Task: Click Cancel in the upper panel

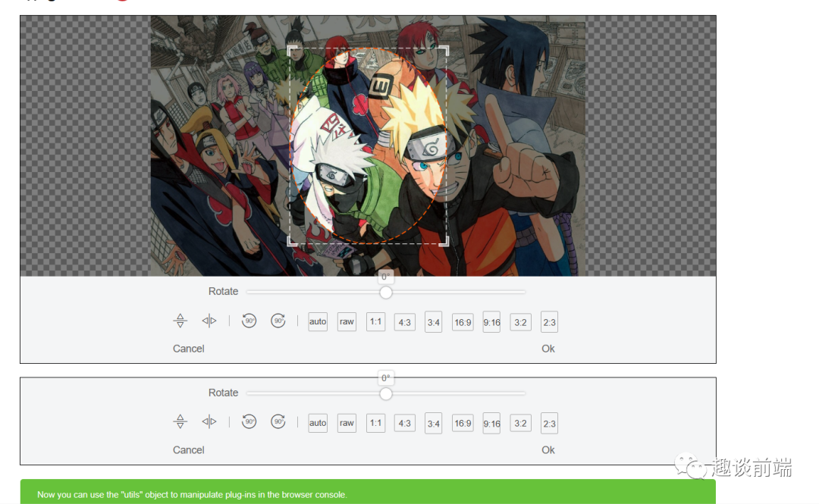Action: pyautogui.click(x=189, y=349)
